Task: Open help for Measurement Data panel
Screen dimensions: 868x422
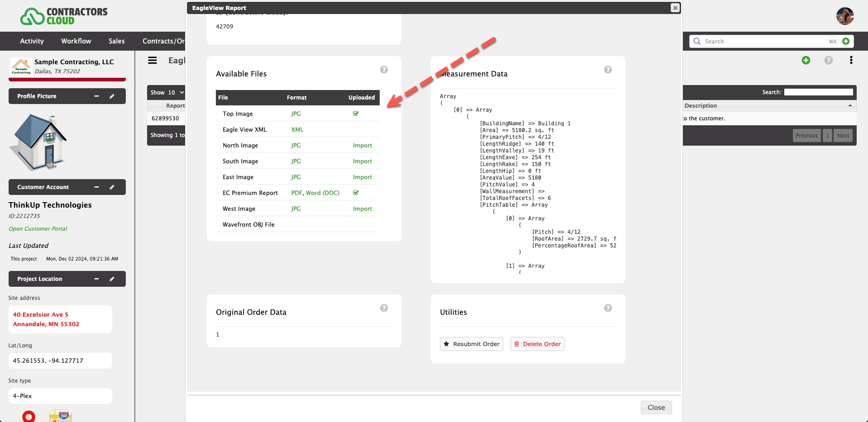Action: [608, 70]
